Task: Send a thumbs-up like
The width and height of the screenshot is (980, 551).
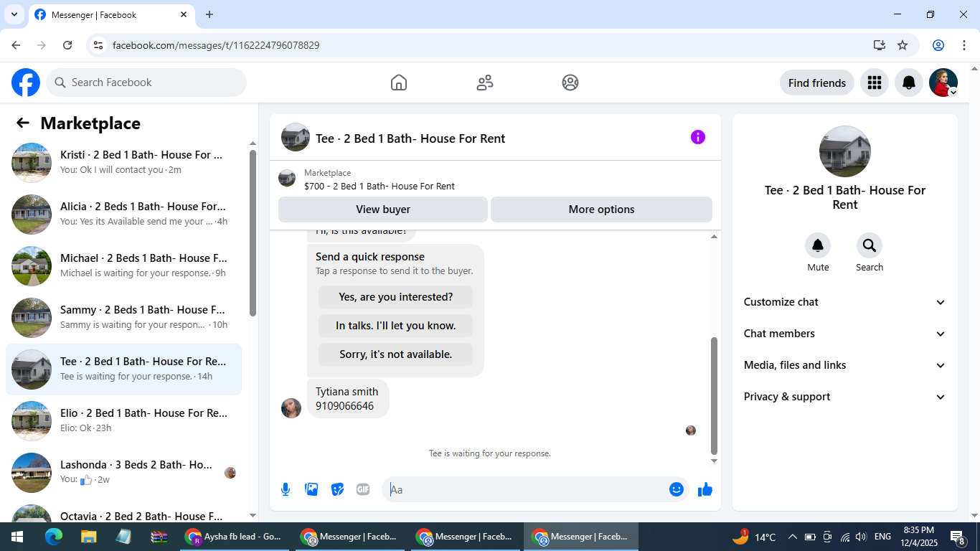Action: coord(705,489)
